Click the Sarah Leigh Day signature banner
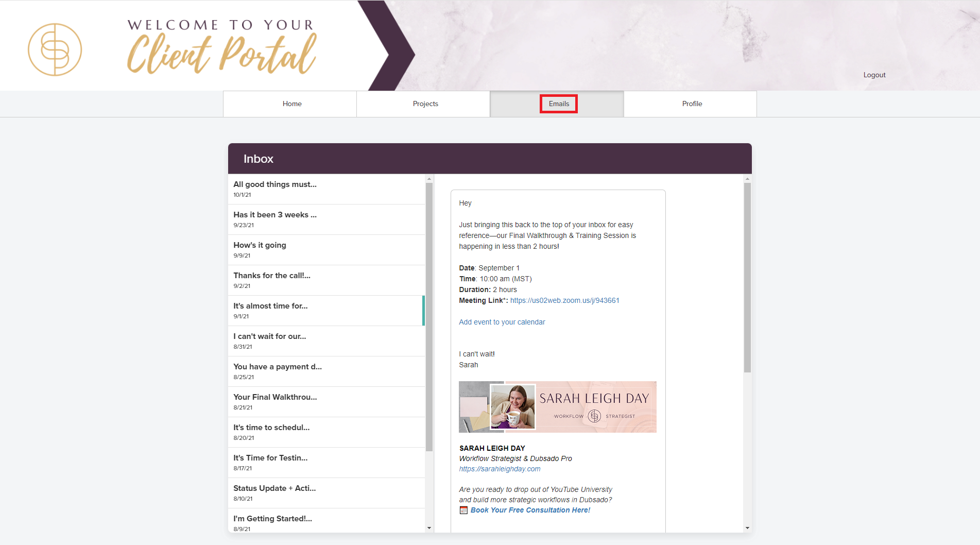Viewport: 980px width, 545px height. click(x=557, y=407)
